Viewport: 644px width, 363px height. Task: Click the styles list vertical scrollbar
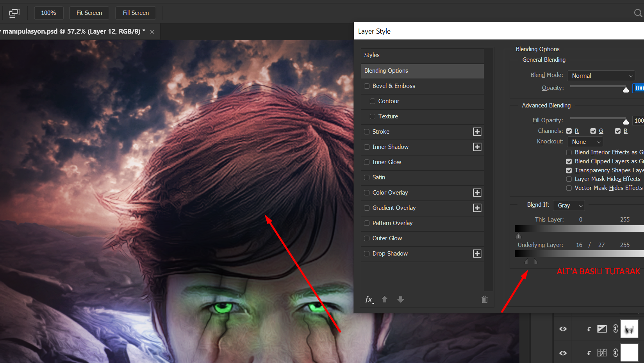tap(489, 170)
